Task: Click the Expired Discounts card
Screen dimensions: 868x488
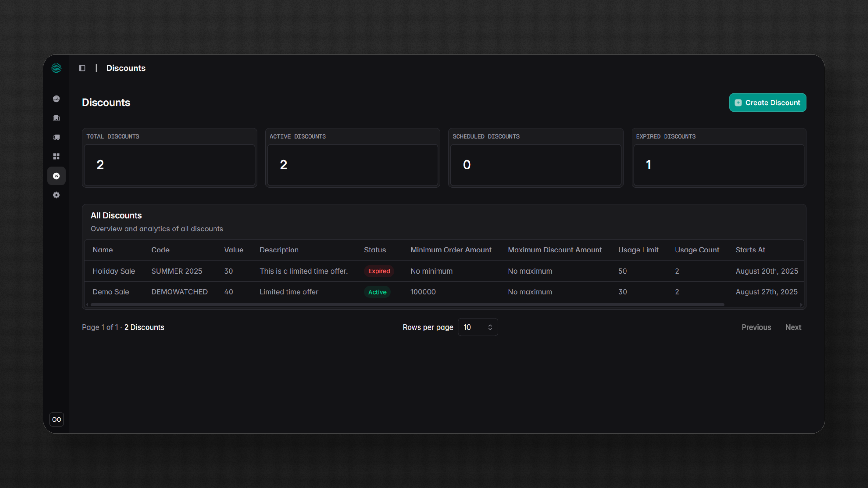Action: [719, 158]
